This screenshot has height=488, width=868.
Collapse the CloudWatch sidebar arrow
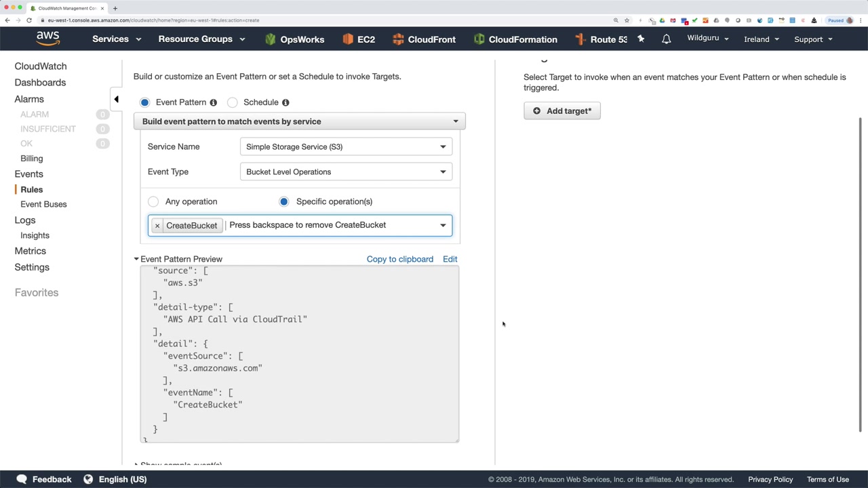[116, 100]
